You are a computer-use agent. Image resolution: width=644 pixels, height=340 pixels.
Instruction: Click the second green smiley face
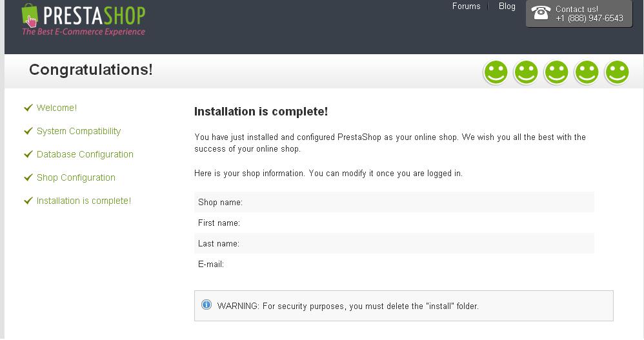click(x=526, y=72)
